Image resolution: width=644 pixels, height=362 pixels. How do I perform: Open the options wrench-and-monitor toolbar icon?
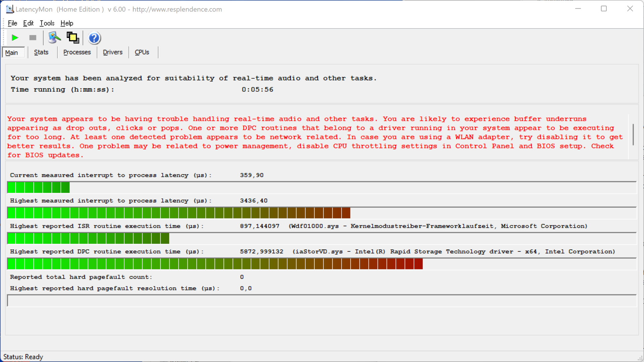click(54, 38)
